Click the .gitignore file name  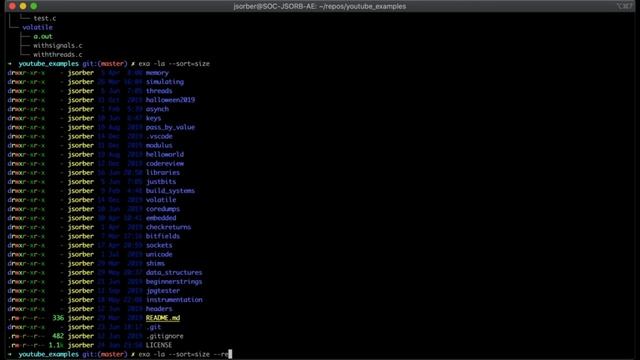coord(164,336)
